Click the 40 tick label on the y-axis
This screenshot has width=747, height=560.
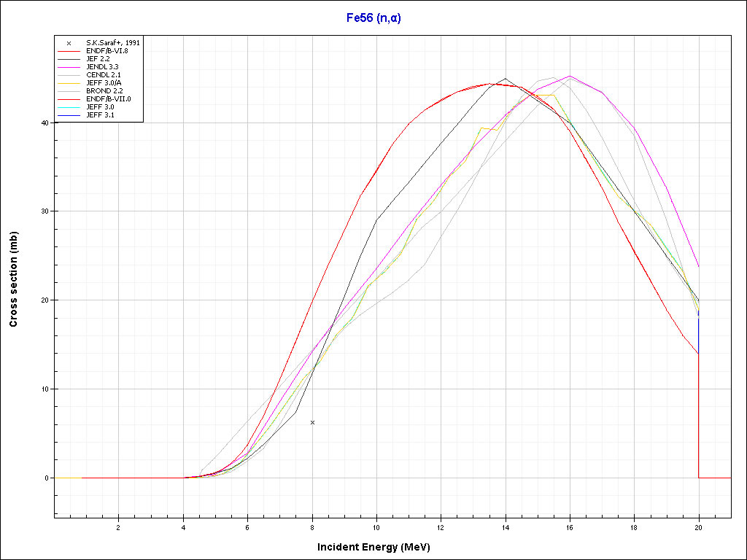(44, 122)
